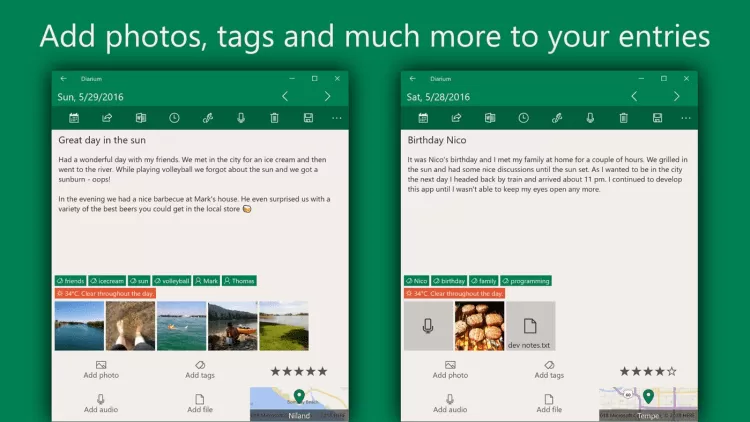Open the kayak on the sea photo thumbnail
The height and width of the screenshot is (422, 750).
click(182, 326)
